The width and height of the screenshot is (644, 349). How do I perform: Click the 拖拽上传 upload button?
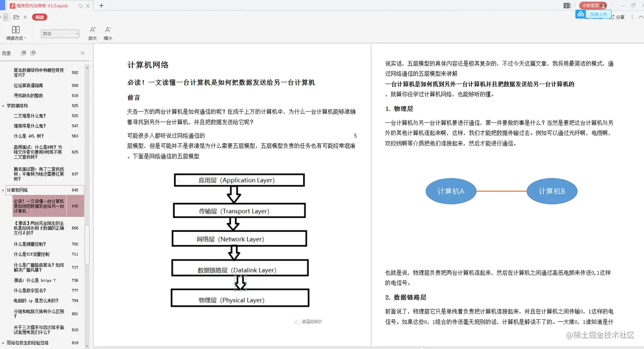(599, 14)
